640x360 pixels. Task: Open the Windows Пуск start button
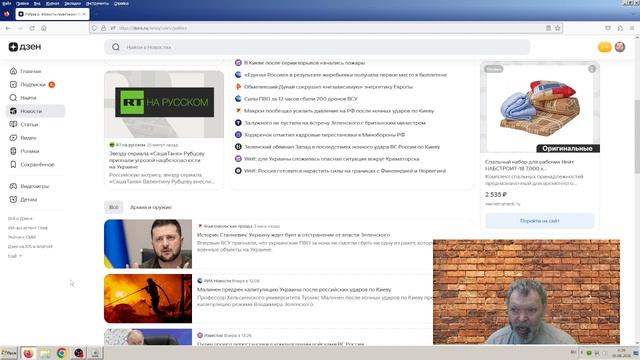[9, 353]
